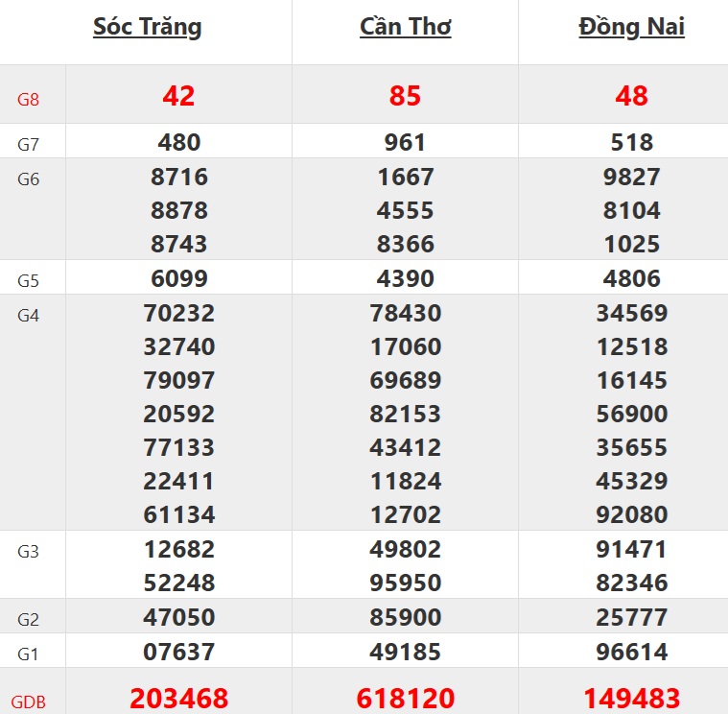This screenshot has height=714, width=728.
Task: Click Cần Thơ G1 number 49185
Action: [406, 653]
